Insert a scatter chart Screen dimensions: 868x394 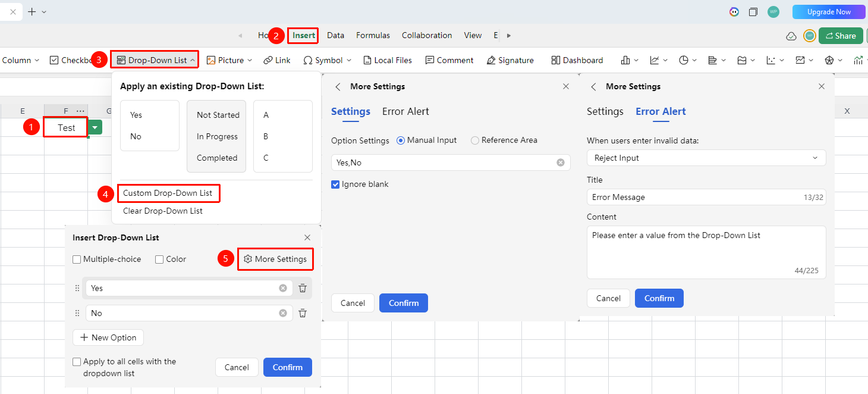click(x=771, y=60)
